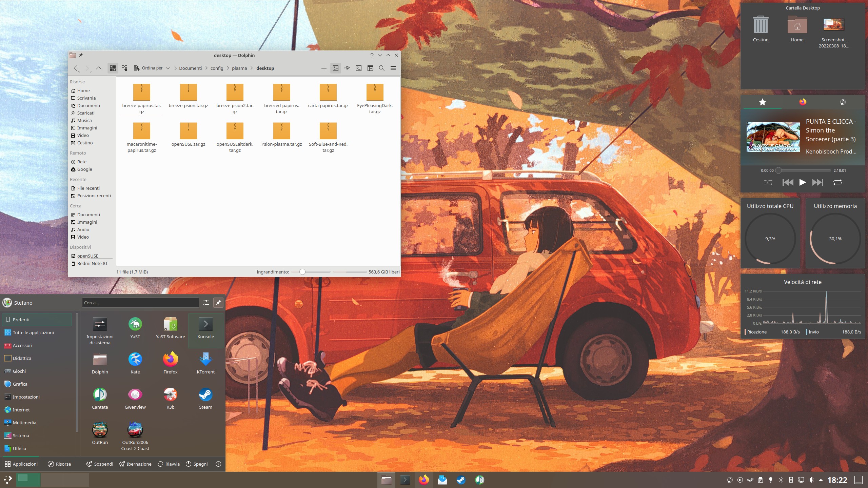
Task: Switch to the Applicazioni tab
Action: pos(21,464)
